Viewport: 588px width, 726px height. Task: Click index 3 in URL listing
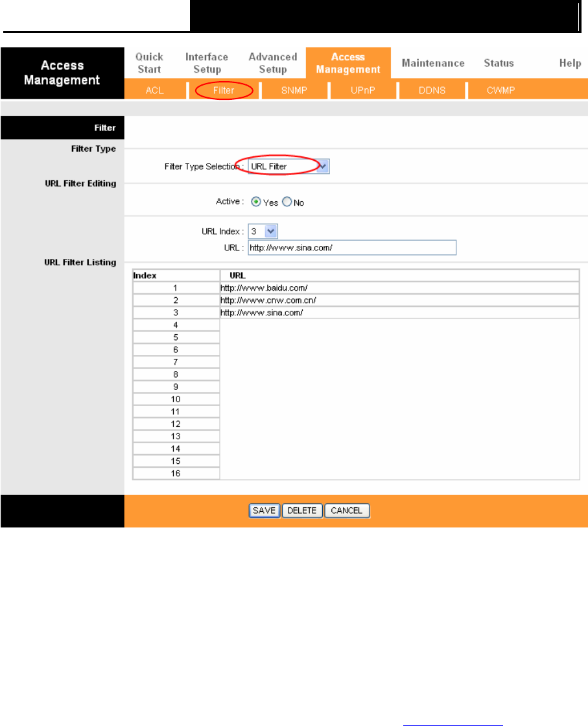[x=176, y=313]
